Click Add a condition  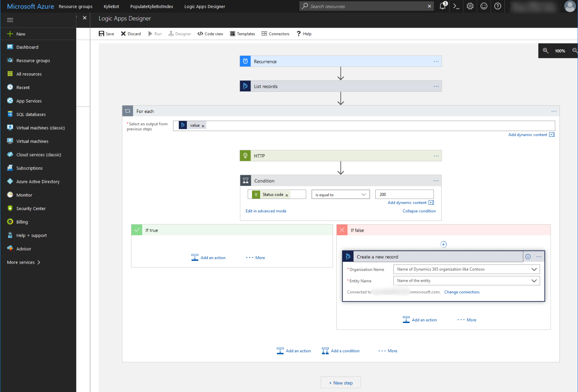coord(341,351)
